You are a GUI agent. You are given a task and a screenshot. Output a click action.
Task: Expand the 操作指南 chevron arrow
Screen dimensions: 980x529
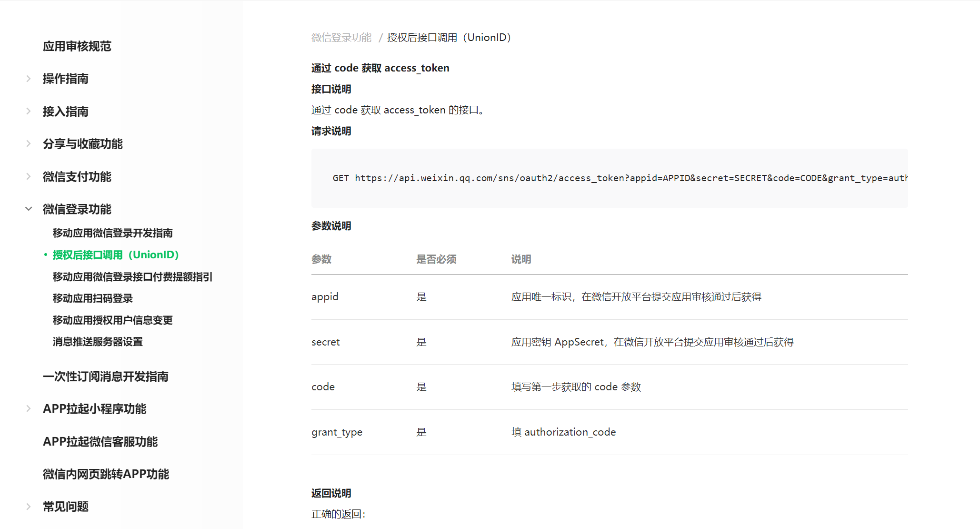coord(29,79)
